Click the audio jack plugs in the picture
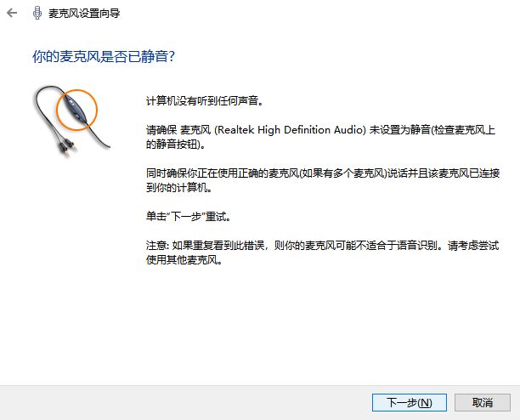Screen dimensions: 520x420 [65, 148]
